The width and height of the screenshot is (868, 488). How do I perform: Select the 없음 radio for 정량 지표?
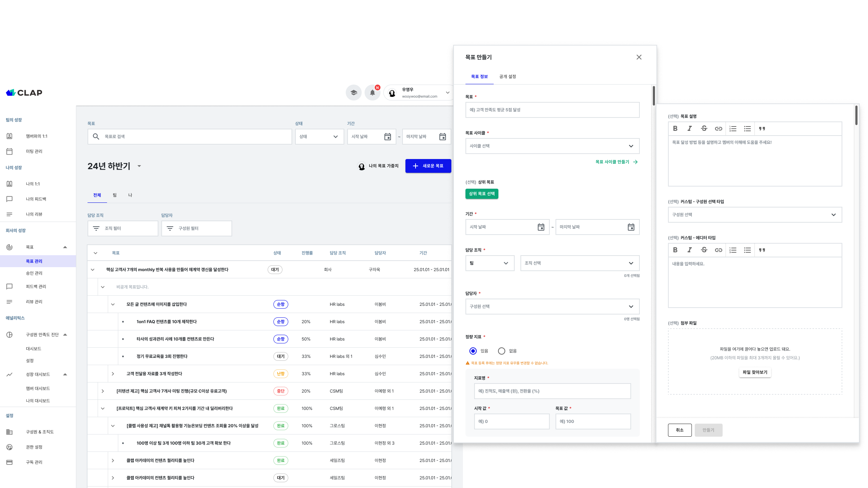point(502,351)
